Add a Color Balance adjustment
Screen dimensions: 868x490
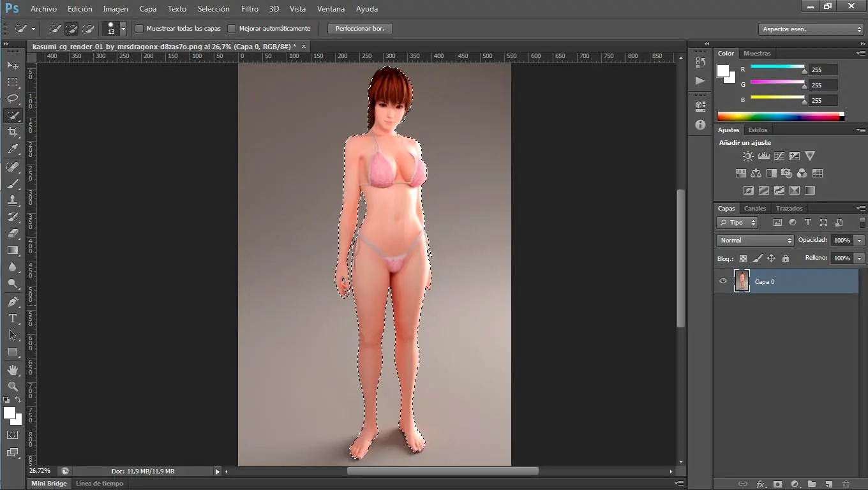point(756,173)
